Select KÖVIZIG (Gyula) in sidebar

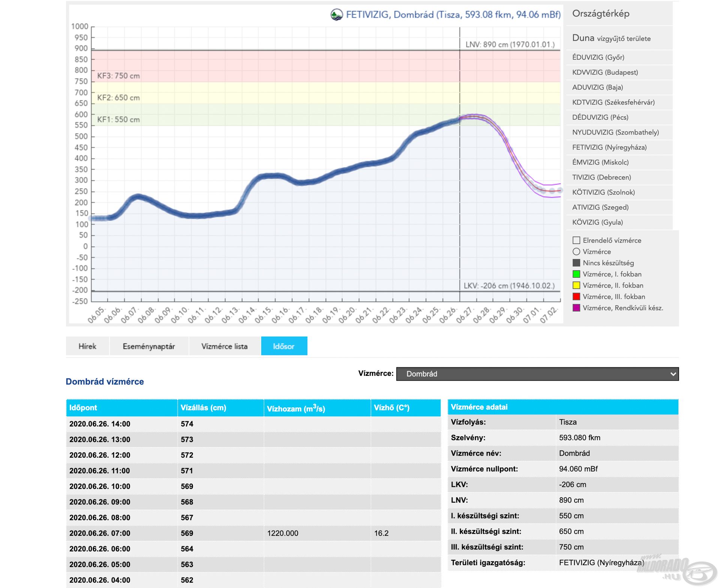pyautogui.click(x=597, y=222)
